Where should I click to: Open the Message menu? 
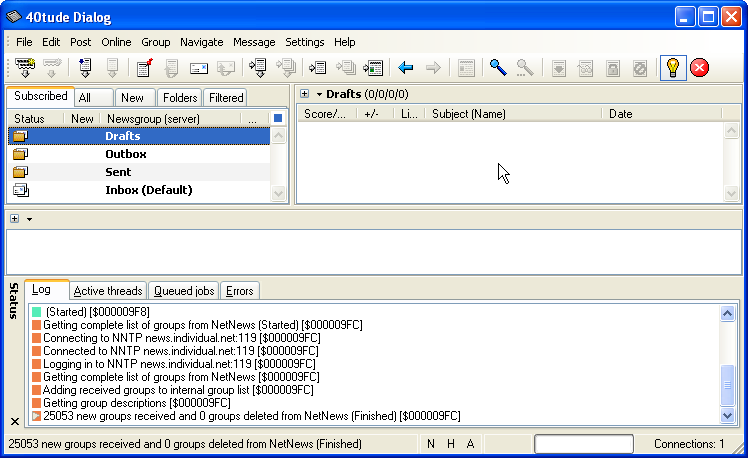[254, 42]
